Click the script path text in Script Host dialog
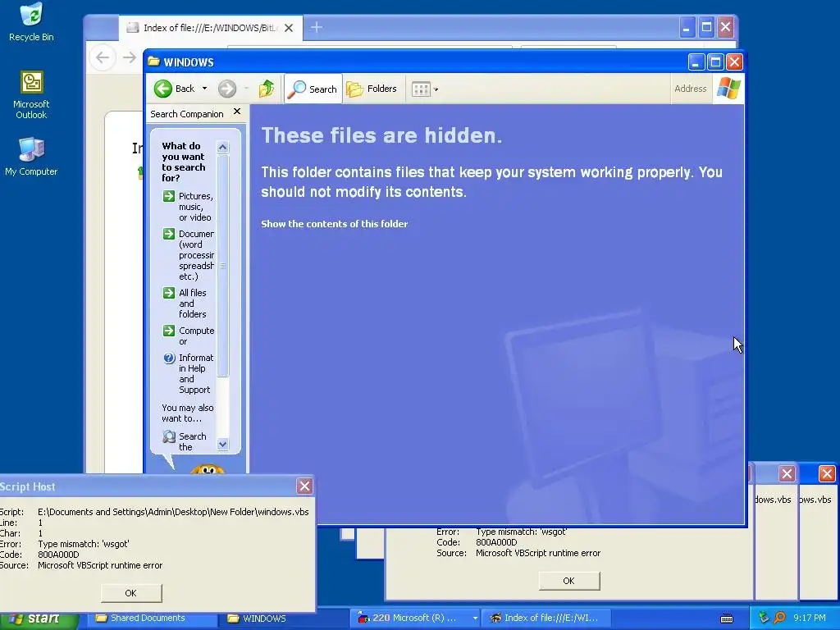840x630 pixels. point(173,512)
